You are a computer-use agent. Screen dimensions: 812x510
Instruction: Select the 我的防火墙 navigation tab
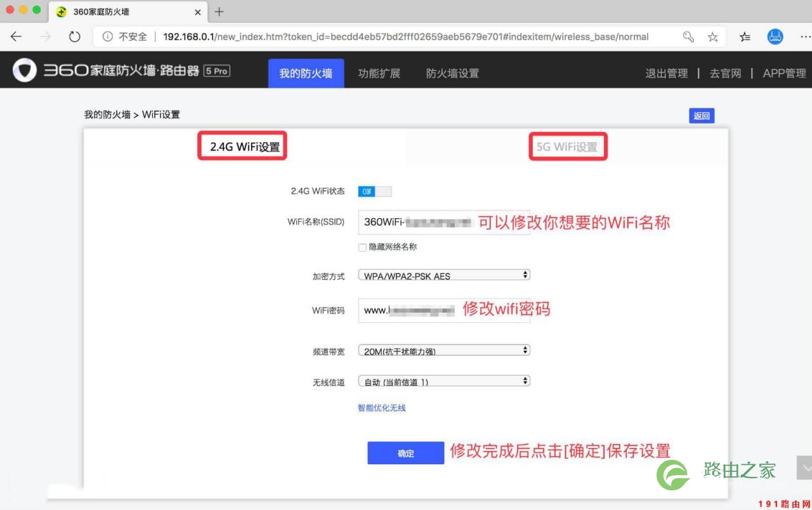(306, 73)
